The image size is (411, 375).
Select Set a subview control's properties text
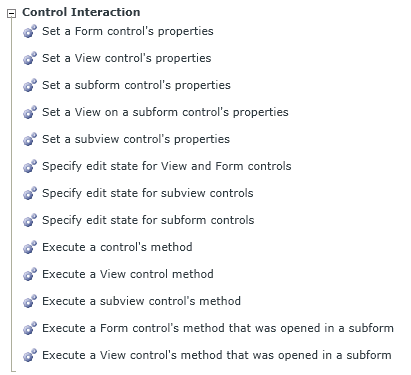click(x=136, y=139)
